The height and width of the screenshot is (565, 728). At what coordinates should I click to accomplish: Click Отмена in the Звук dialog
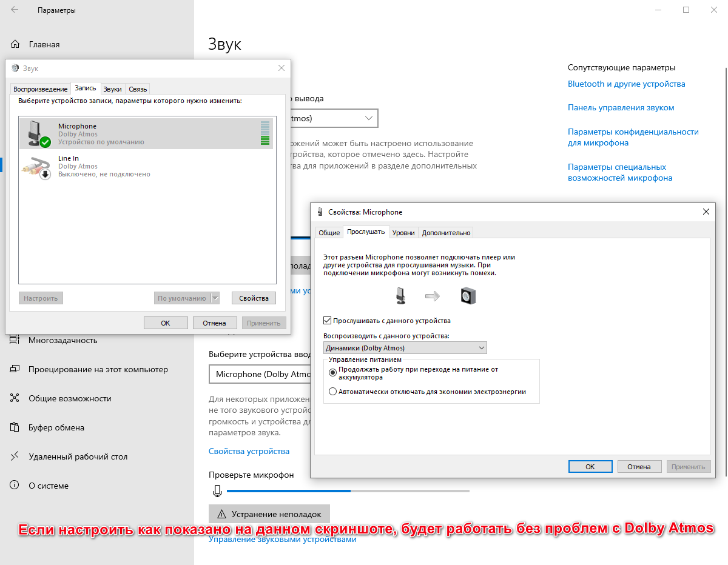[x=214, y=323]
